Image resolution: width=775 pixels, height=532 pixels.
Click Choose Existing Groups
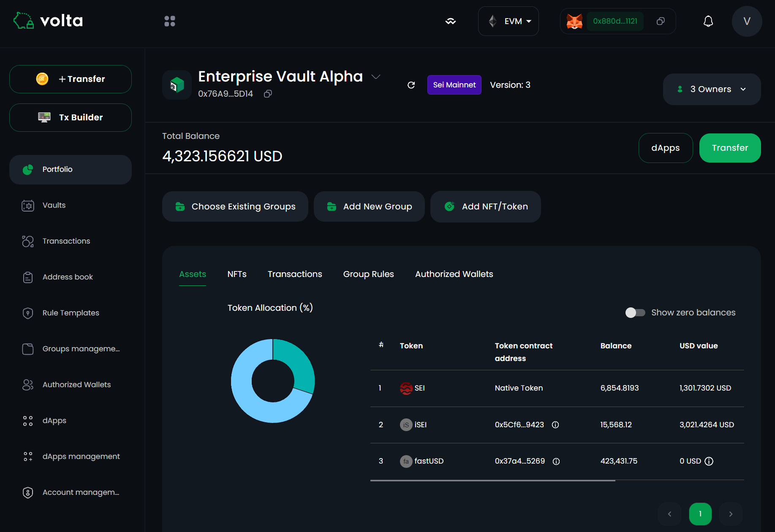point(235,206)
